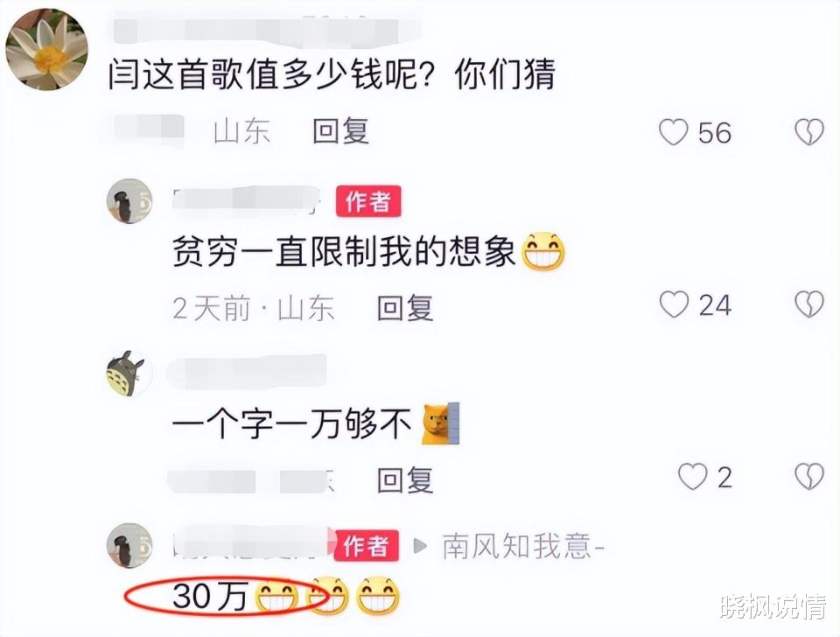Open mentioned user 南风知我意-
This screenshot has width=840, height=637.
click(x=523, y=546)
